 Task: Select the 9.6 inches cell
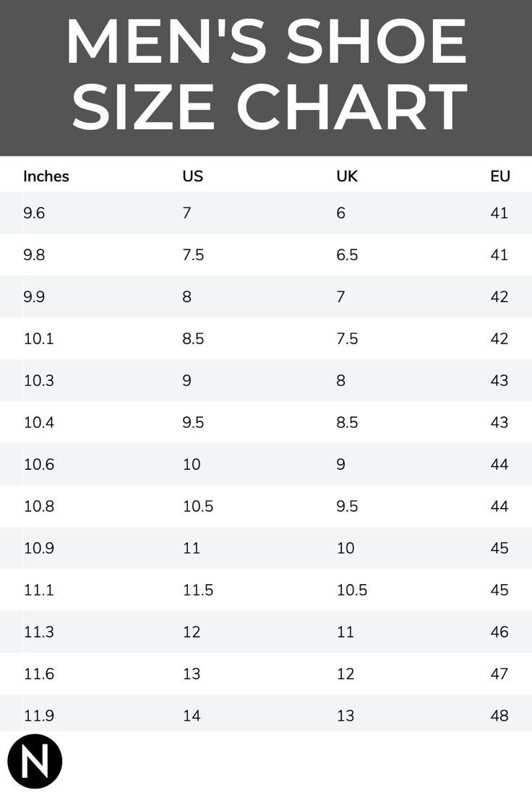[x=34, y=213]
